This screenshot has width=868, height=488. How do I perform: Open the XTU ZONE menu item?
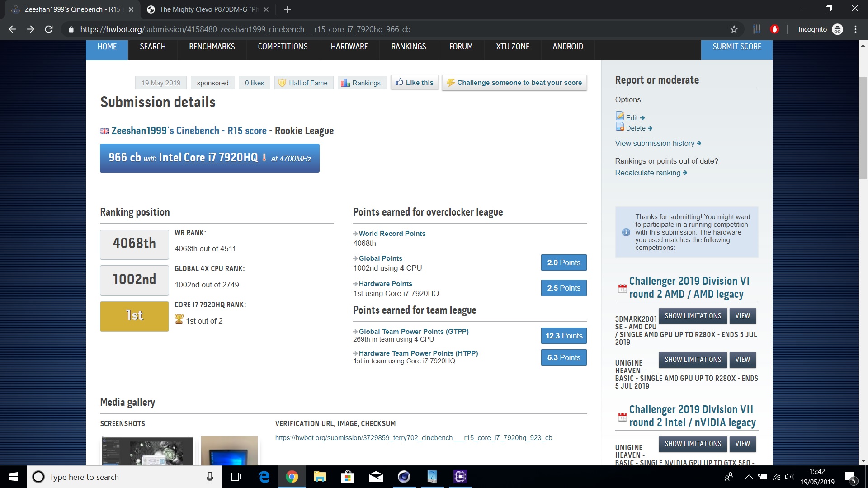513,47
